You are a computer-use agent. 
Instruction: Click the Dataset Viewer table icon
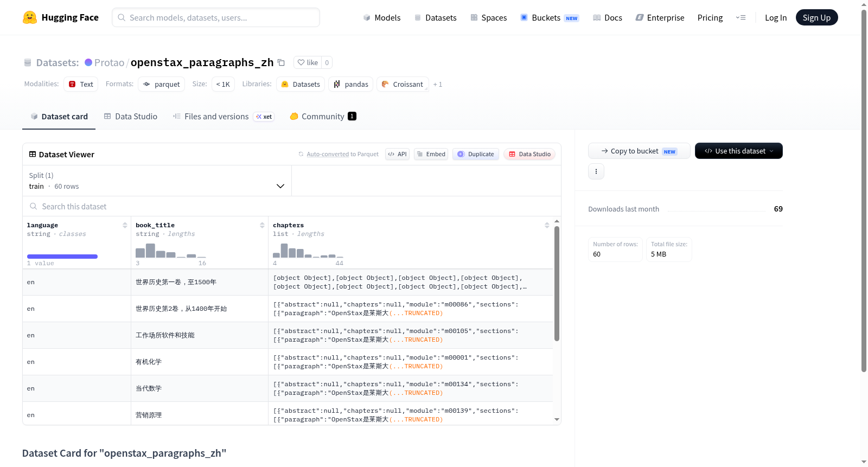(x=33, y=154)
